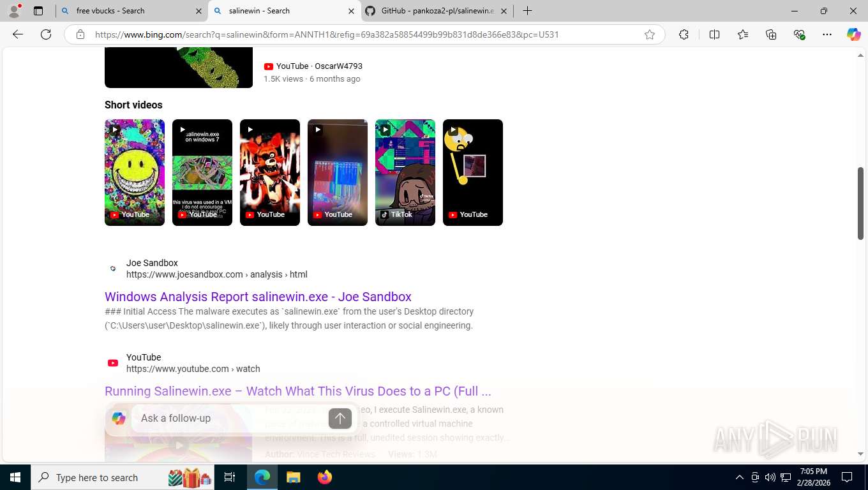This screenshot has height=490, width=868.
Task: Open the network status tray icon
Action: (x=786, y=477)
